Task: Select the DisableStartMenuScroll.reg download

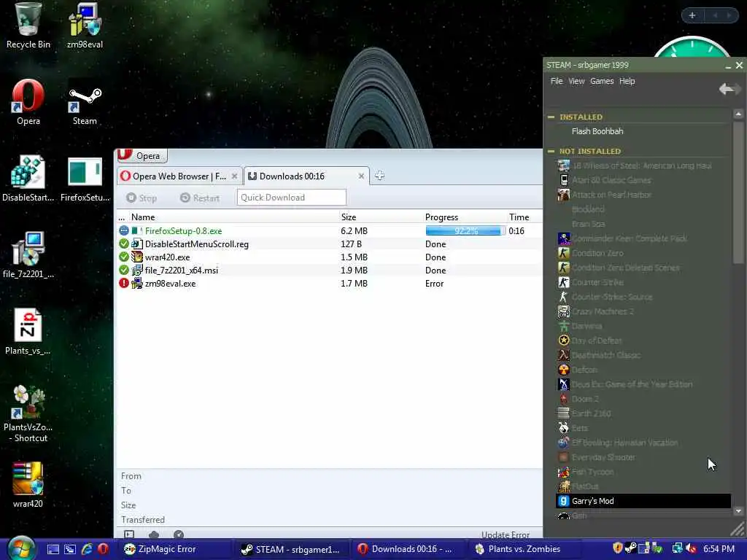Action: [330, 244]
